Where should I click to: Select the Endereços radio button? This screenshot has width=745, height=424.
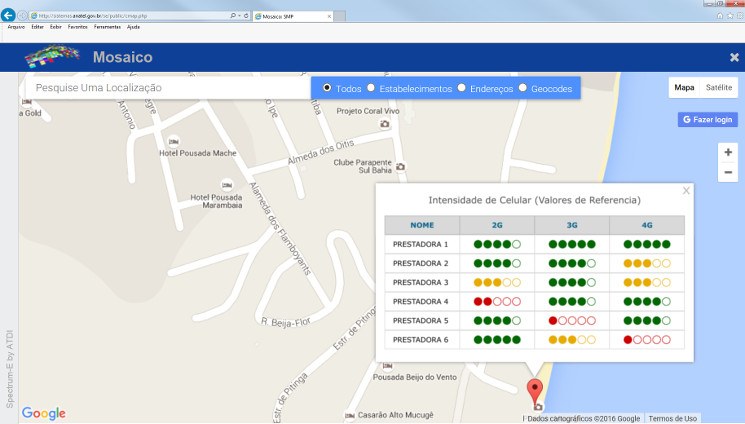[x=461, y=87]
